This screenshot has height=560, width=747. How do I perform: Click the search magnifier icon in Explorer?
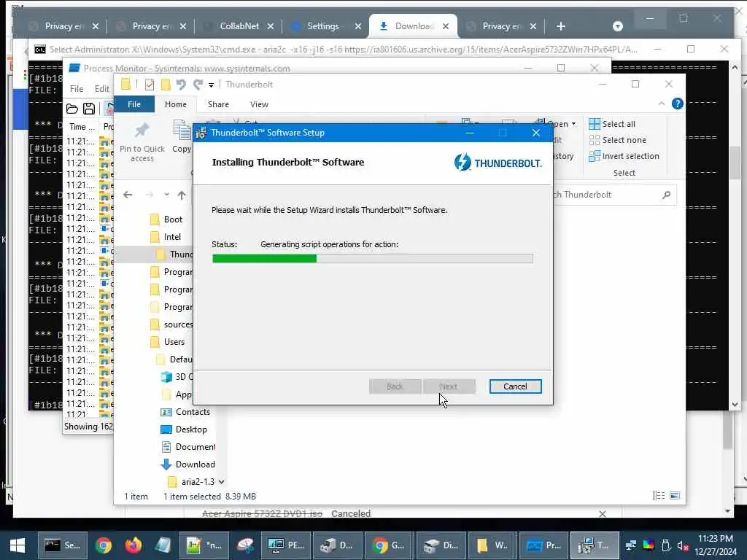666,195
